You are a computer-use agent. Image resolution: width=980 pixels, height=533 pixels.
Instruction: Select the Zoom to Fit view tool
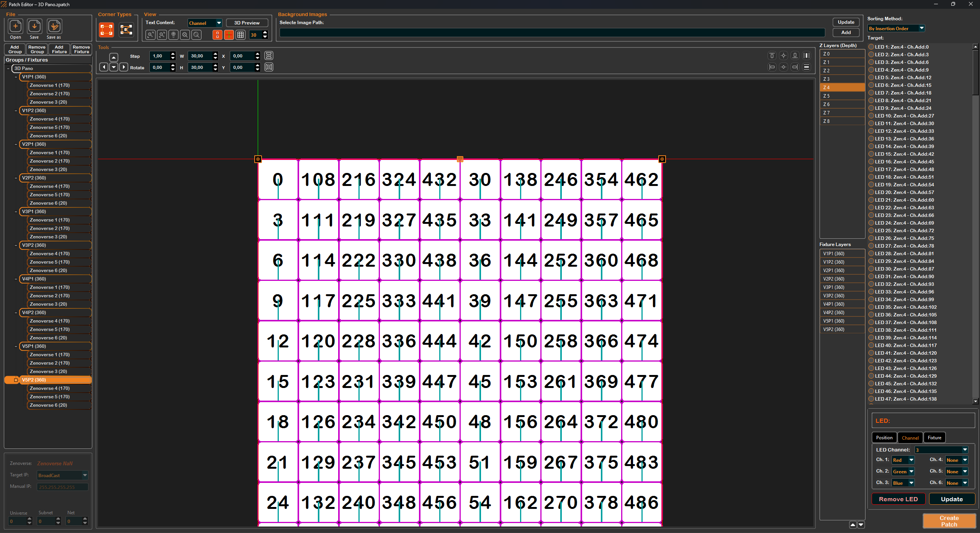(185, 35)
